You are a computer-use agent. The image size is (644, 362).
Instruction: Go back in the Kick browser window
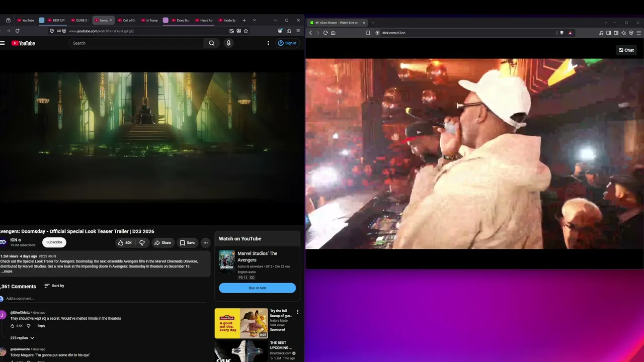pos(310,33)
